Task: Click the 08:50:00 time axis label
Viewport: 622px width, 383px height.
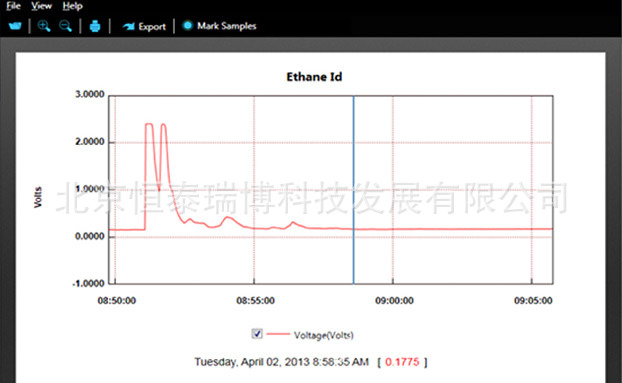Action: (117, 301)
